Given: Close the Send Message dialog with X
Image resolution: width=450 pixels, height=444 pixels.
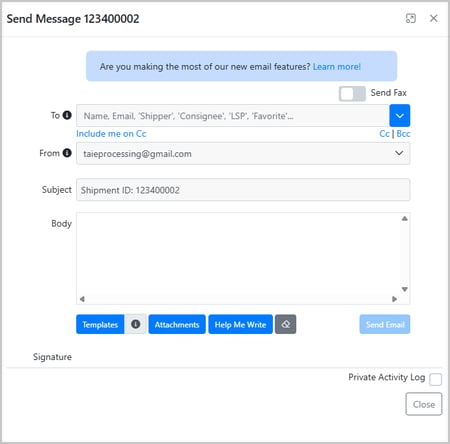Looking at the screenshot, I should pos(433,18).
